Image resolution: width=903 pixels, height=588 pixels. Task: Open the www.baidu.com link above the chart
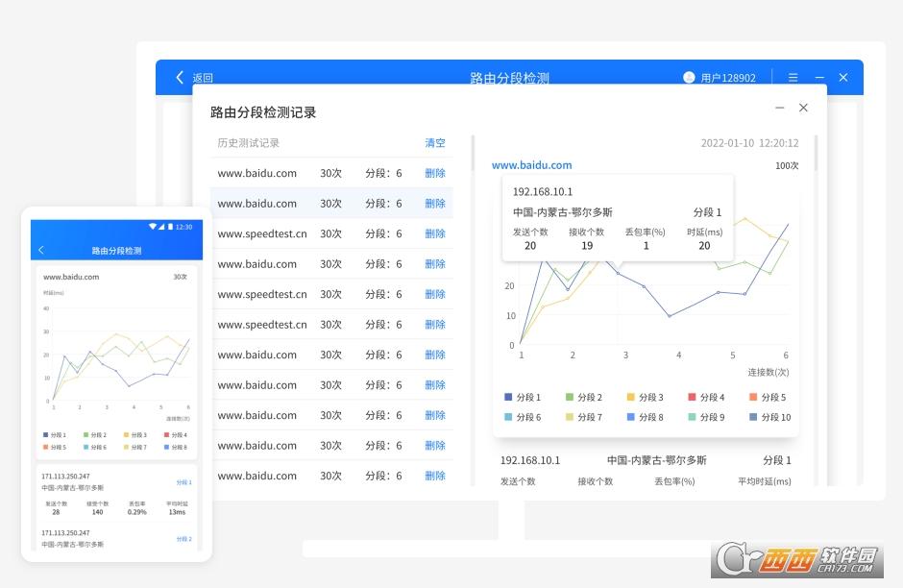[531, 165]
